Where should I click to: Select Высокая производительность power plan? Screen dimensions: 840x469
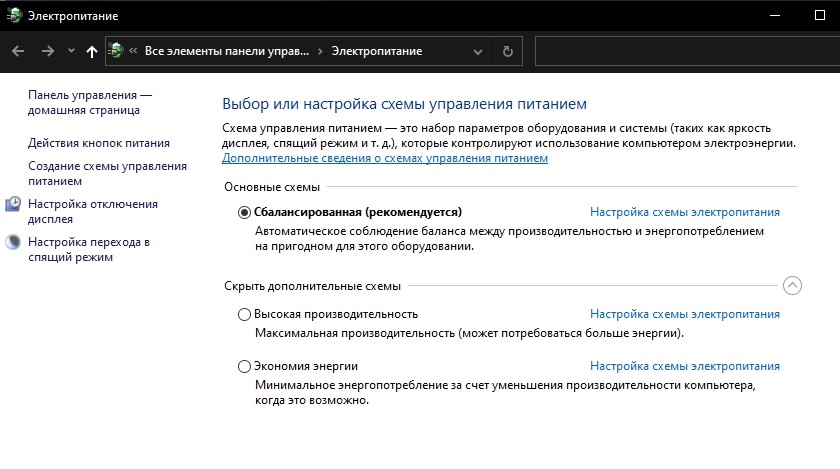[245, 314]
